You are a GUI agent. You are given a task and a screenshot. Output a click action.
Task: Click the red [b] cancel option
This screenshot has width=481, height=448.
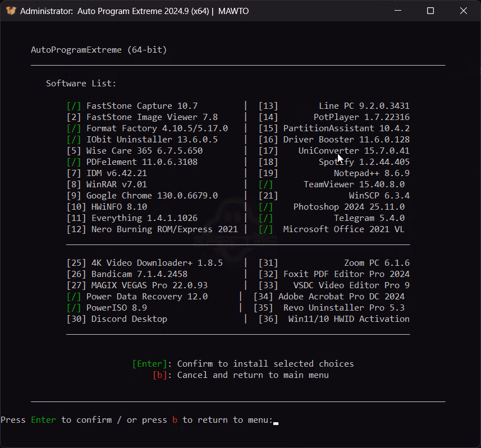[x=159, y=375]
